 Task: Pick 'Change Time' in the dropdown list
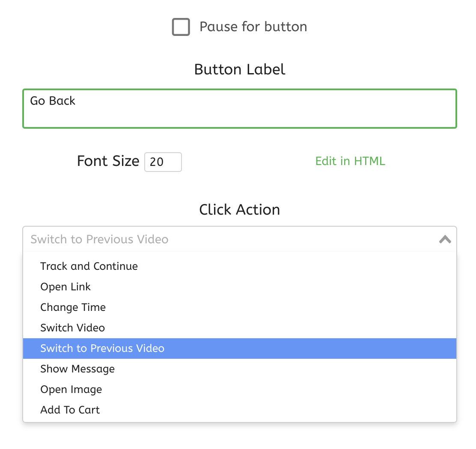click(73, 307)
